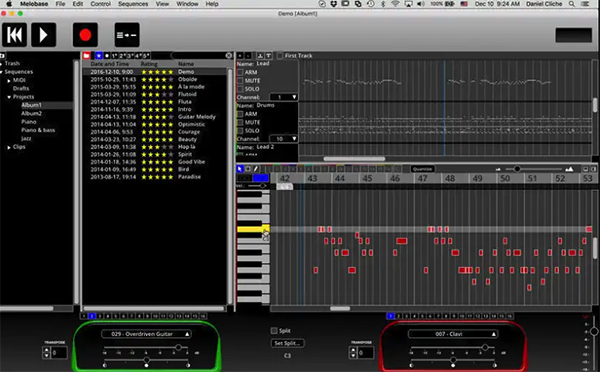Click the Quantize button
This screenshot has width=600, height=372.
[422, 169]
